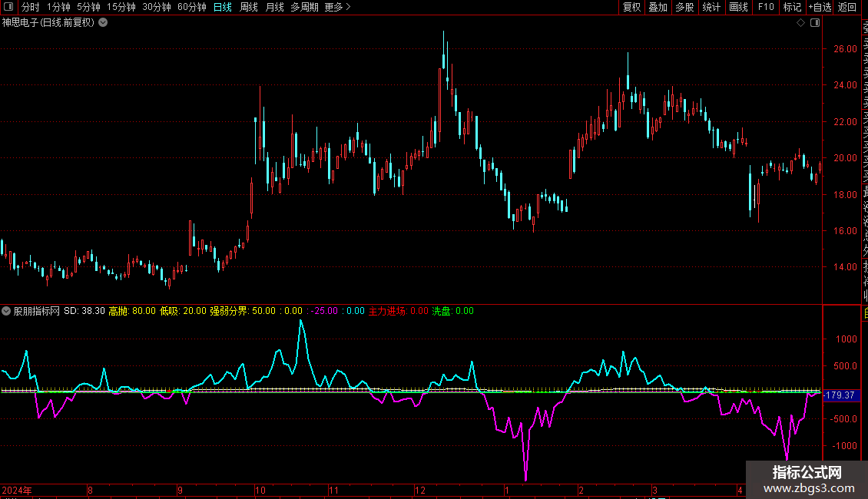Expand the 更多 periods menu

click(337, 7)
